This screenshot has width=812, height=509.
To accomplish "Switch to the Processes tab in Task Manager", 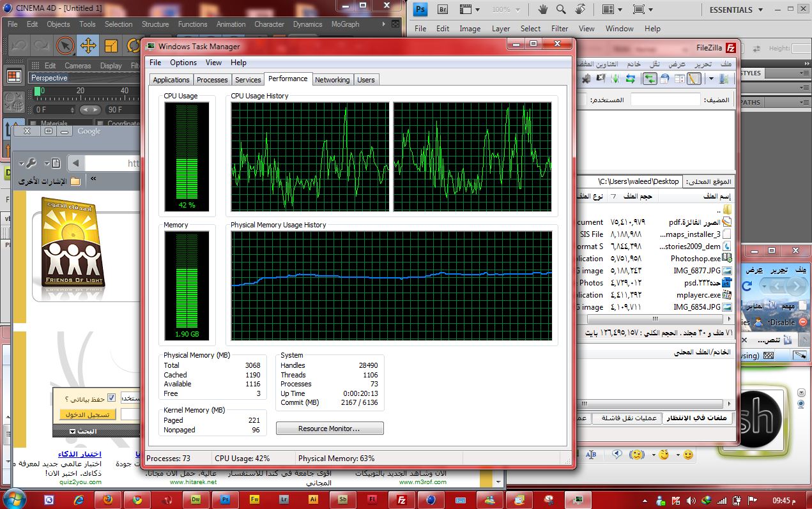I will pyautogui.click(x=212, y=80).
